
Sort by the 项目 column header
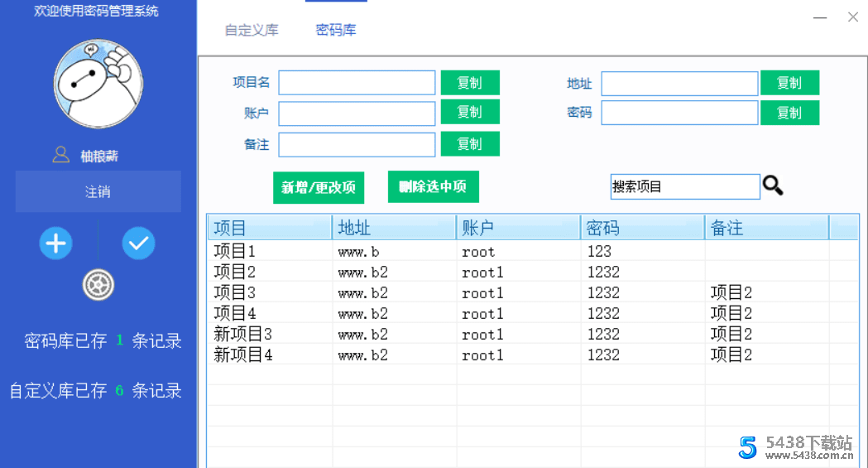coord(270,228)
